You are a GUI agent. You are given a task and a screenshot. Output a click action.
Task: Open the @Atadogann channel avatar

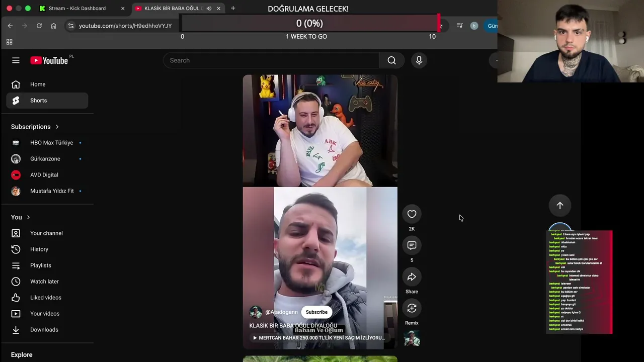[256, 312]
